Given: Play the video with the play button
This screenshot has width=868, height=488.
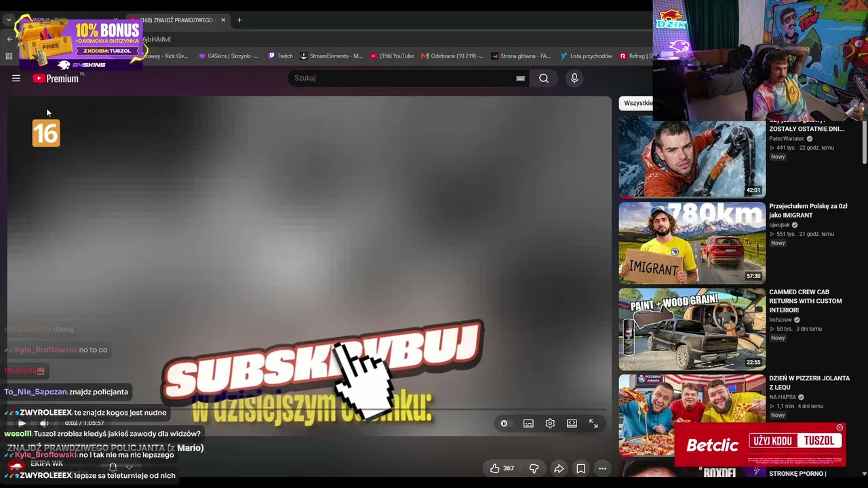Looking at the screenshot, I should (22, 423).
